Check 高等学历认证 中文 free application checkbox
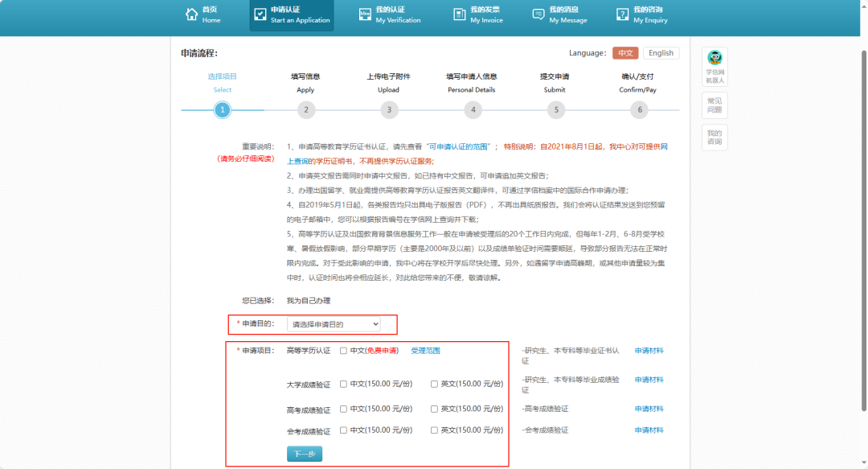The height and width of the screenshot is (469, 868). click(x=343, y=351)
